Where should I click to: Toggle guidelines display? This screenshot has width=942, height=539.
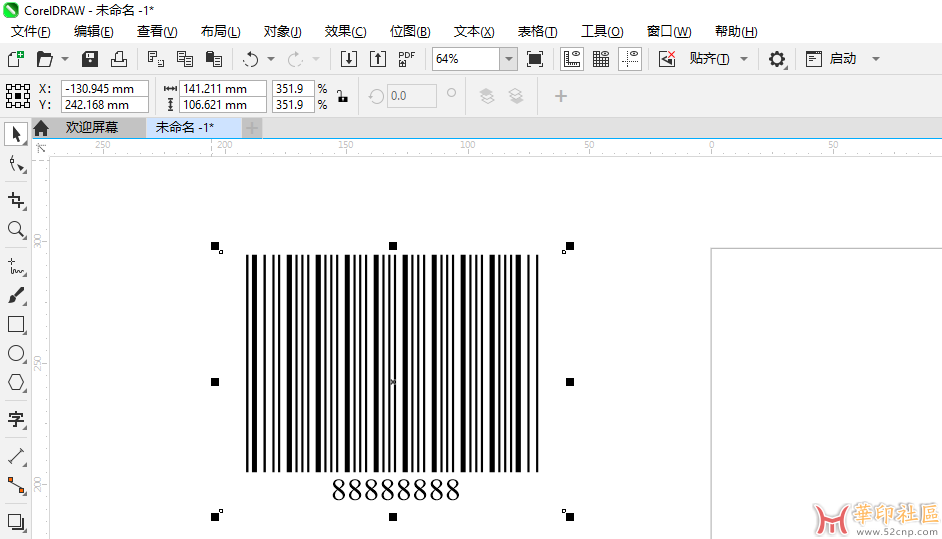[x=630, y=59]
